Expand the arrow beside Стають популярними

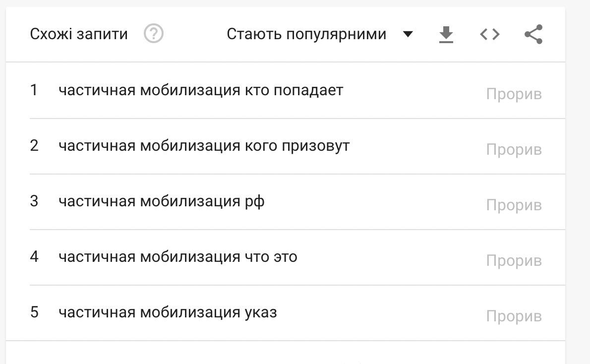[x=408, y=34]
